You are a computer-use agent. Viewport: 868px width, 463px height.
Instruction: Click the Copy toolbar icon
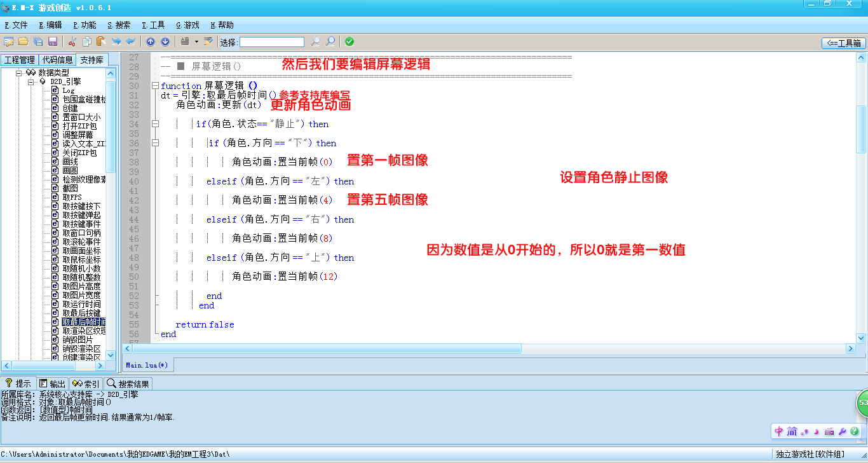point(87,42)
